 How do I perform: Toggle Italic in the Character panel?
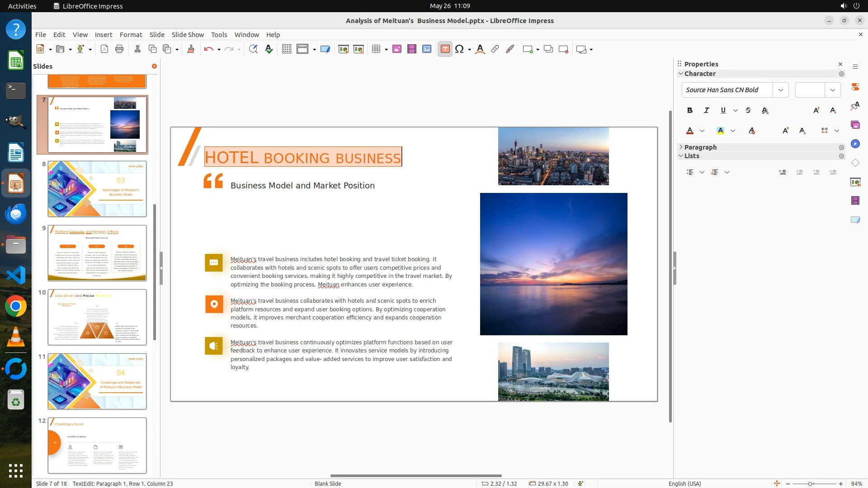click(706, 110)
